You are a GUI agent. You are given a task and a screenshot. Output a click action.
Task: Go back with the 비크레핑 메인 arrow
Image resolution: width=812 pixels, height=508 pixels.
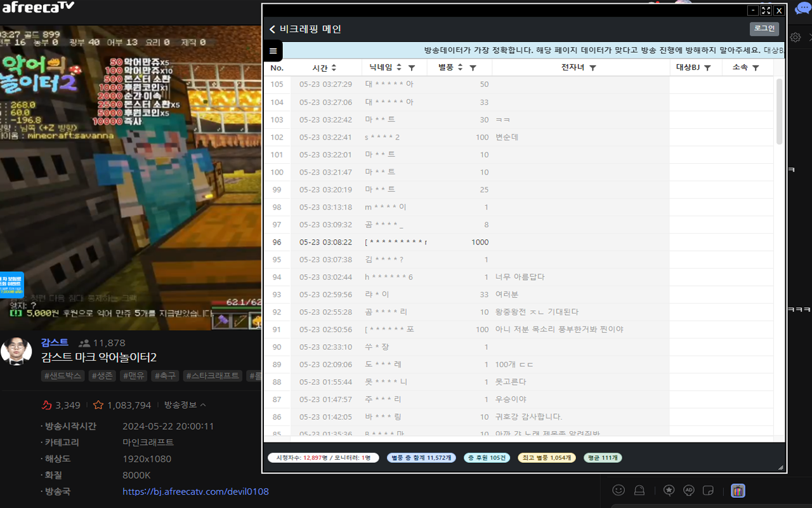click(x=272, y=29)
